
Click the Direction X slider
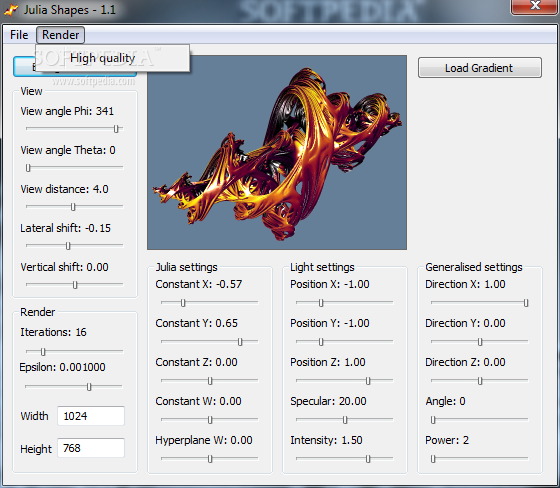(x=479, y=303)
